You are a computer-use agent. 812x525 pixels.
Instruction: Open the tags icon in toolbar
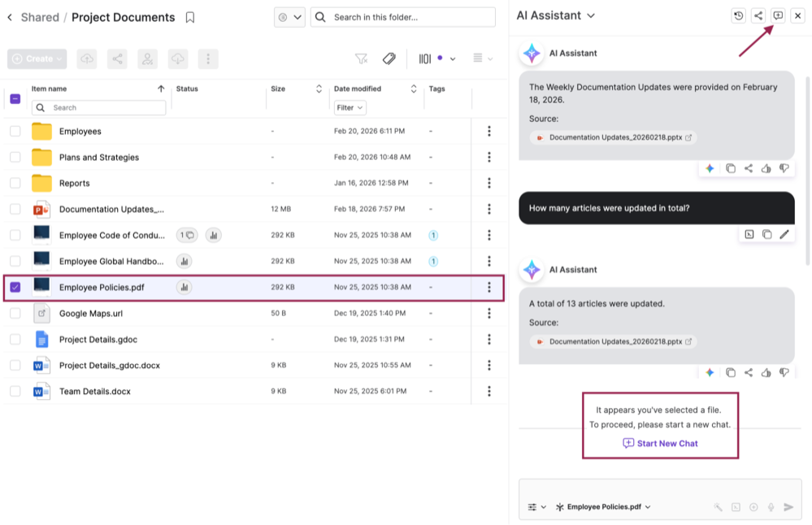click(389, 59)
